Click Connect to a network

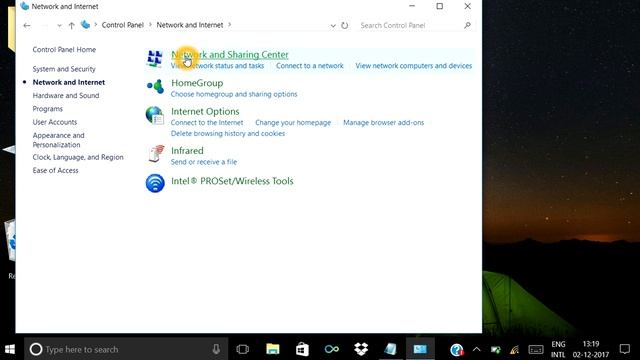[310, 66]
